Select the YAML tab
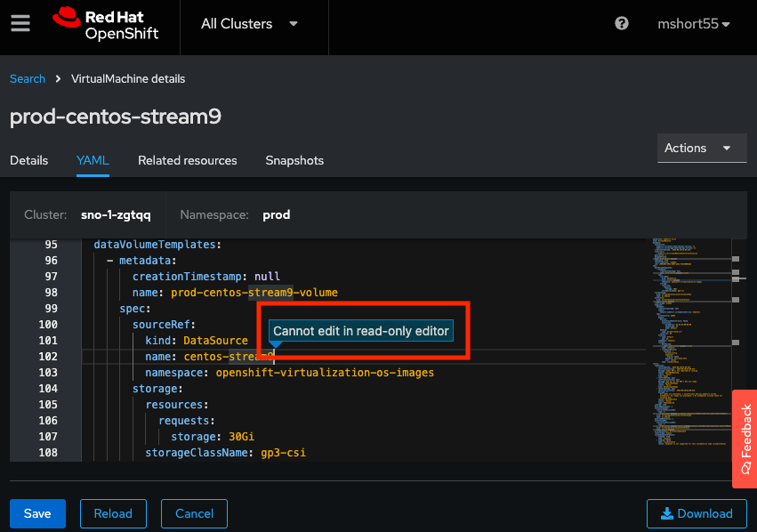Image resolution: width=757 pixels, height=532 pixels. pos(93,161)
